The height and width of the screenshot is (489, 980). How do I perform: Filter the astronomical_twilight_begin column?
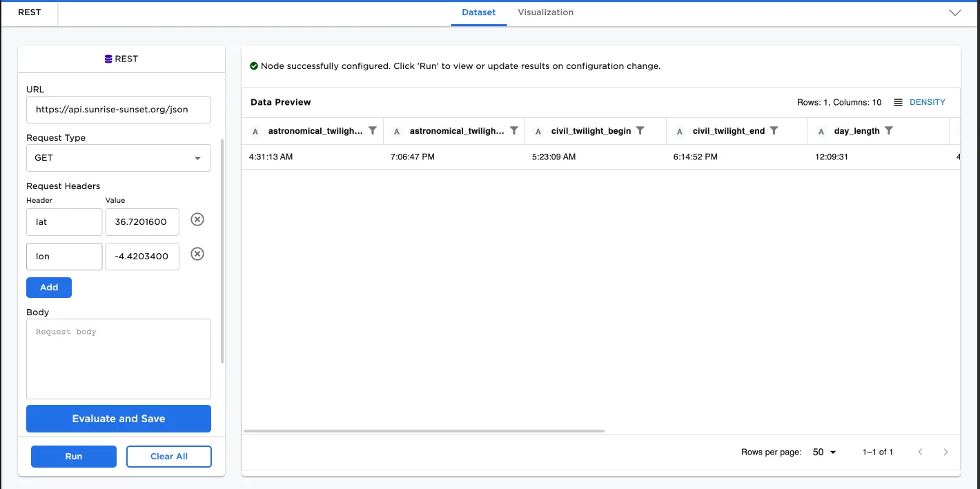pos(373,130)
